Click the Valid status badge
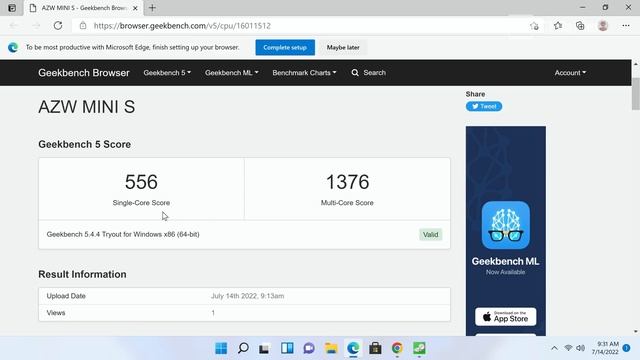The height and width of the screenshot is (360, 640). coord(430,235)
